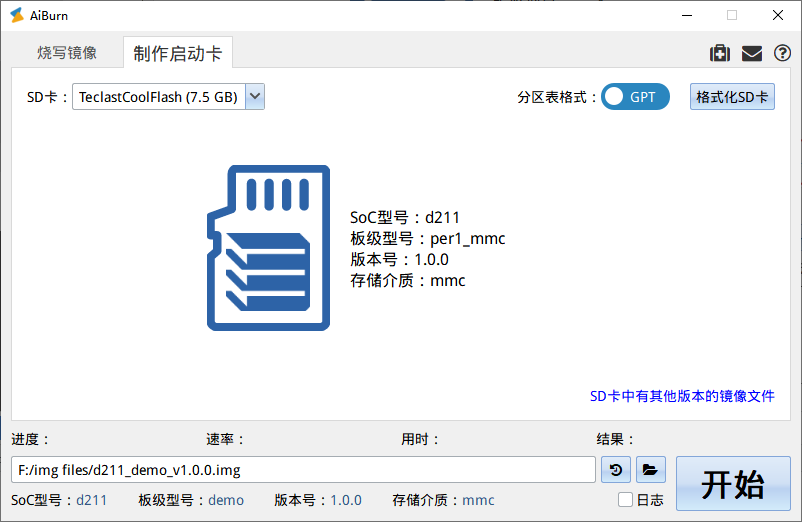Image resolution: width=802 pixels, height=522 pixels.
Task: Click the large SD card illustration
Action: click(x=268, y=248)
